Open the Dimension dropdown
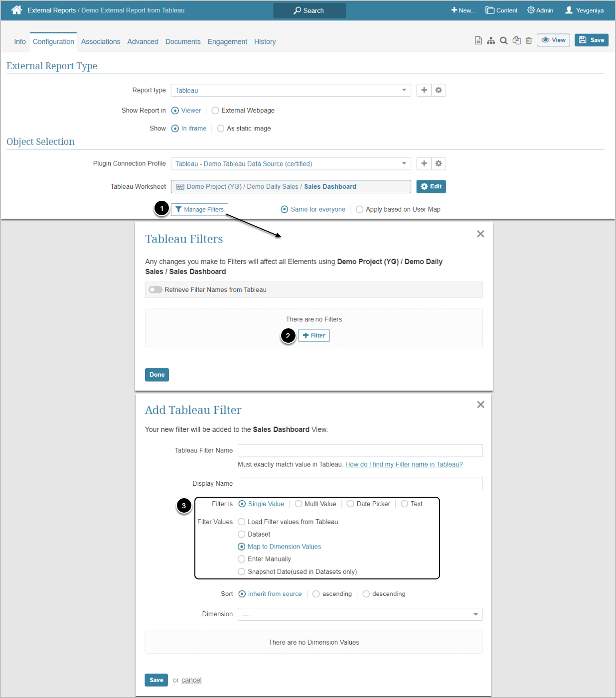Image resolution: width=616 pixels, height=698 pixels. coord(360,614)
